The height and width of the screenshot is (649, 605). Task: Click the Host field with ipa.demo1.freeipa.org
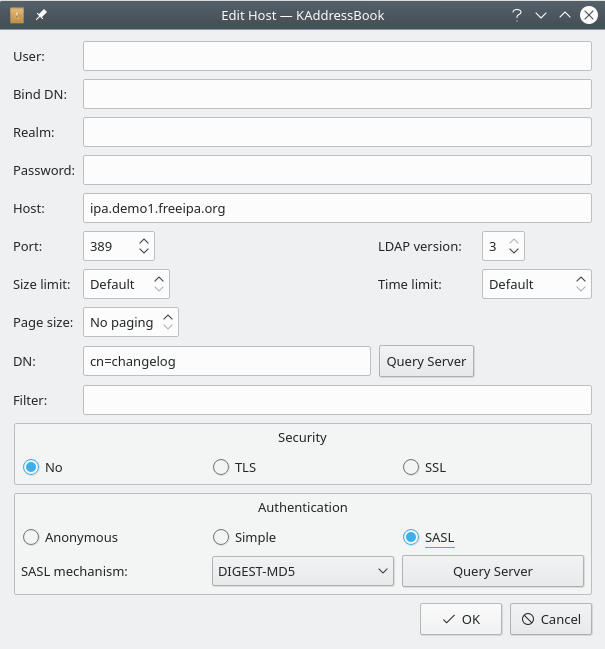(x=337, y=208)
